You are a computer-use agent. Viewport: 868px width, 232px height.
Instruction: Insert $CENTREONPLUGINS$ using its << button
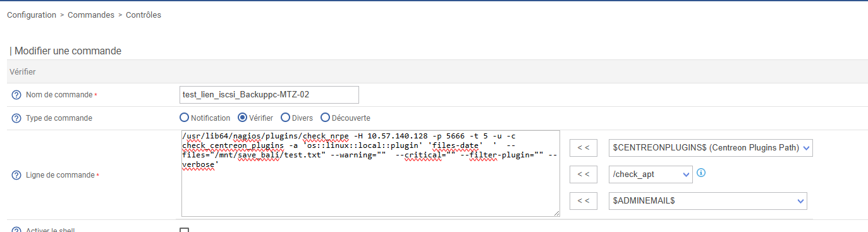[x=584, y=148]
